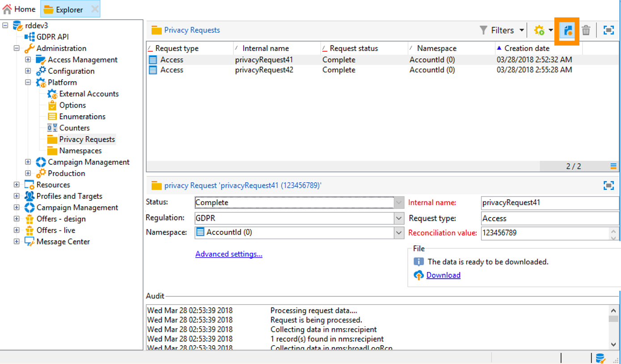Expand the Profiles and Targets node
Screen dimensions: 621x364
click(17, 196)
